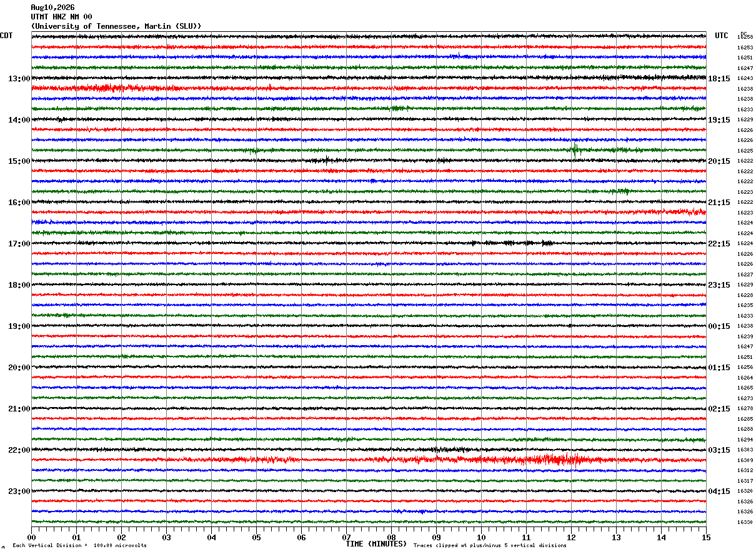Click the '13:00' CDT hour label
Screen dimensions: 756x554
[x=19, y=79]
